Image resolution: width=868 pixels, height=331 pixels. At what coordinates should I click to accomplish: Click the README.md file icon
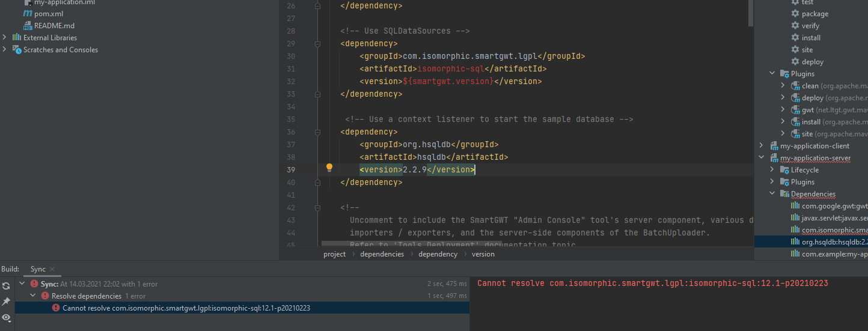pos(28,26)
